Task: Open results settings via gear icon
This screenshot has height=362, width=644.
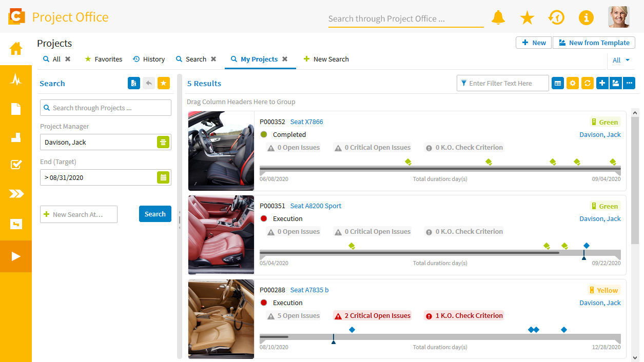Action: coord(572,83)
